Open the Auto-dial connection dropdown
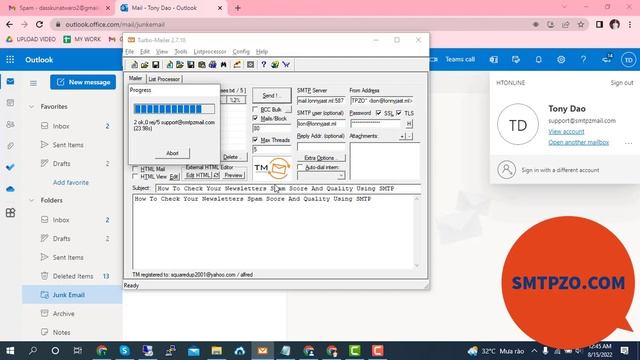This screenshot has height=360, width=640. pos(340,176)
